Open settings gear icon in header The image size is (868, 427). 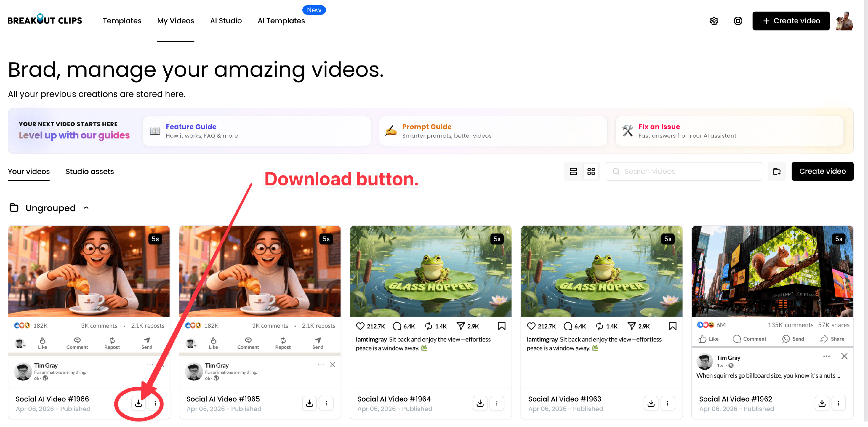(714, 21)
